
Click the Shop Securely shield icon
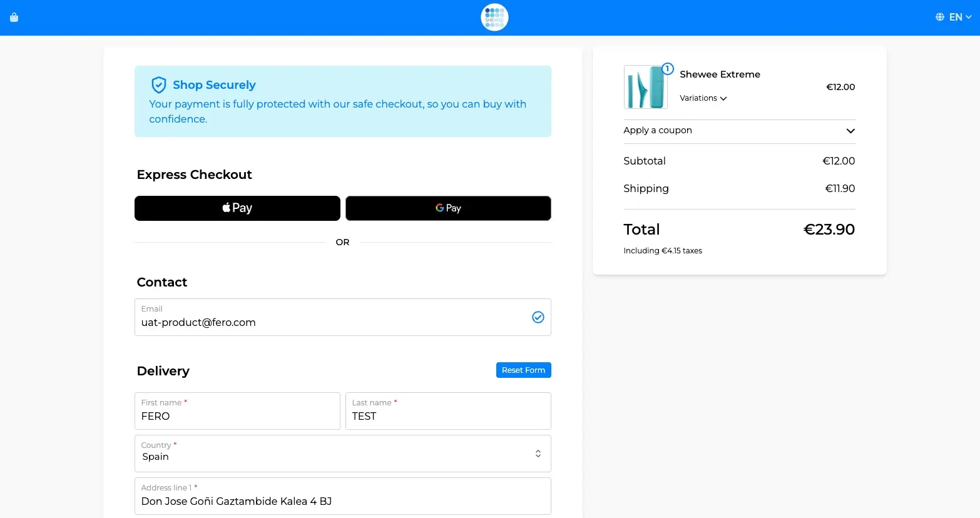pyautogui.click(x=159, y=85)
